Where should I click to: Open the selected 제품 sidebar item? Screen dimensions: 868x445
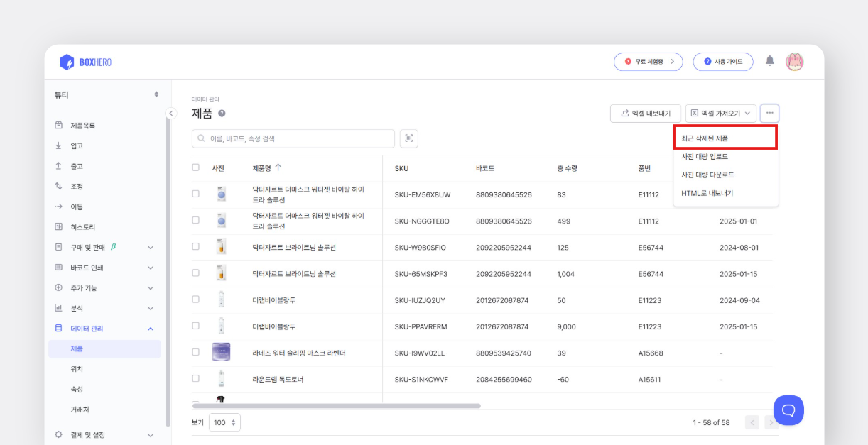(x=104, y=348)
